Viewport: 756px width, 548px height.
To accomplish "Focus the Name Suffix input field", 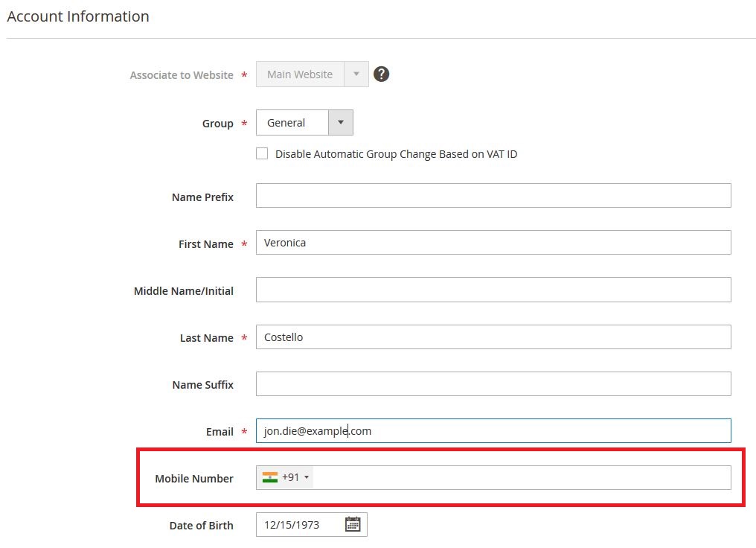I will (493, 384).
